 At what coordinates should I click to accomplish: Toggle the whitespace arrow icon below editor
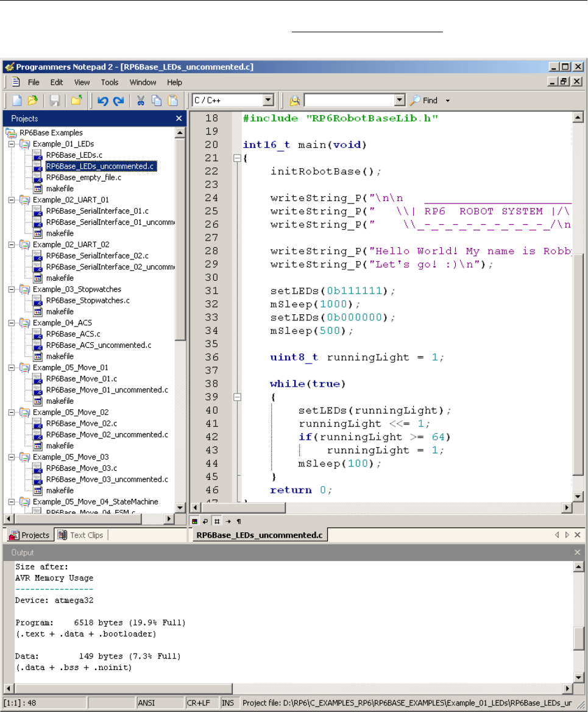(228, 521)
